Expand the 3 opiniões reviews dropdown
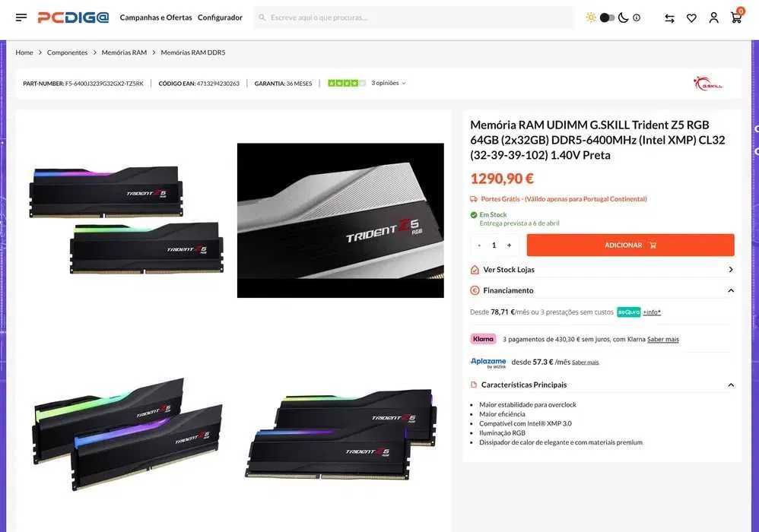The image size is (759, 532). click(388, 83)
